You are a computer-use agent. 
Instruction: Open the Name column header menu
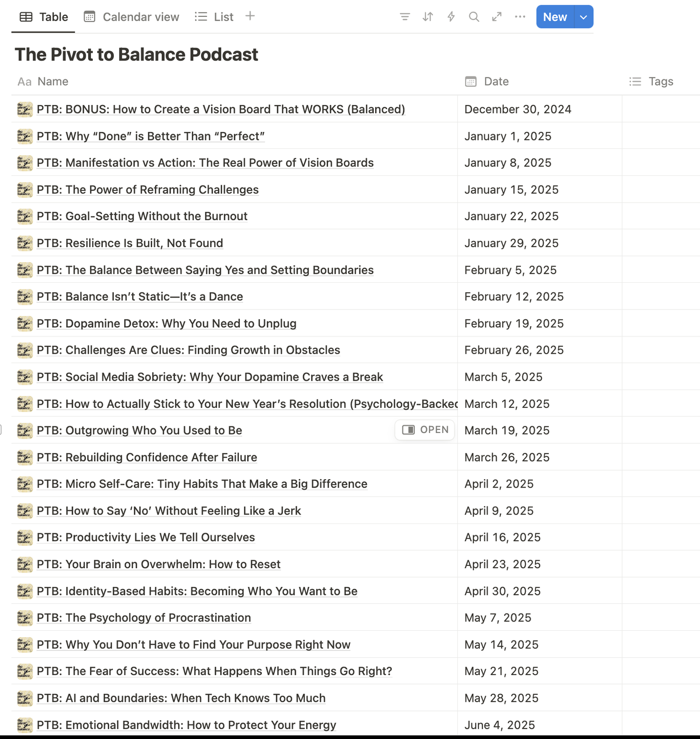click(234, 82)
